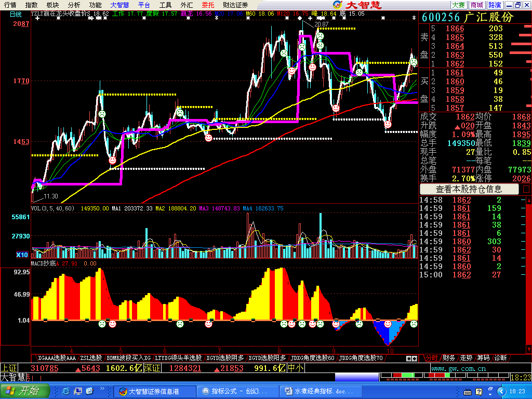The image size is (532, 399).
Task: Open the 财达证券 menu
Action: tap(235, 5)
